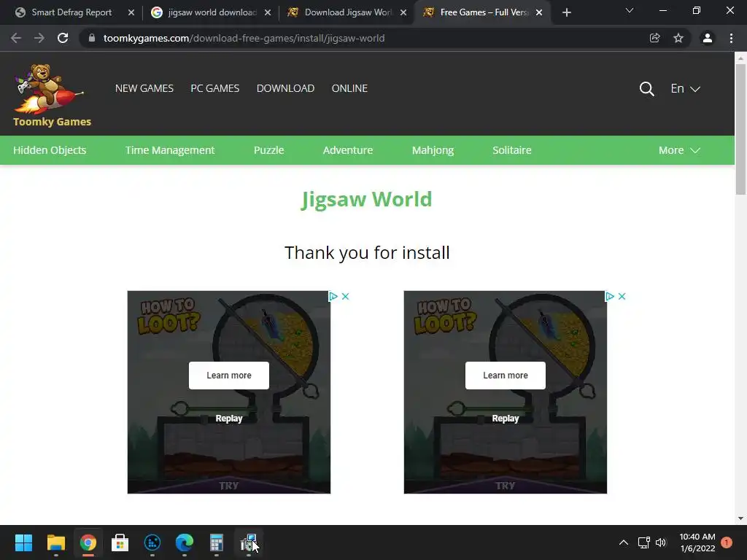Open the site search magnifier icon
Image resolution: width=747 pixels, height=560 pixels.
[646, 88]
